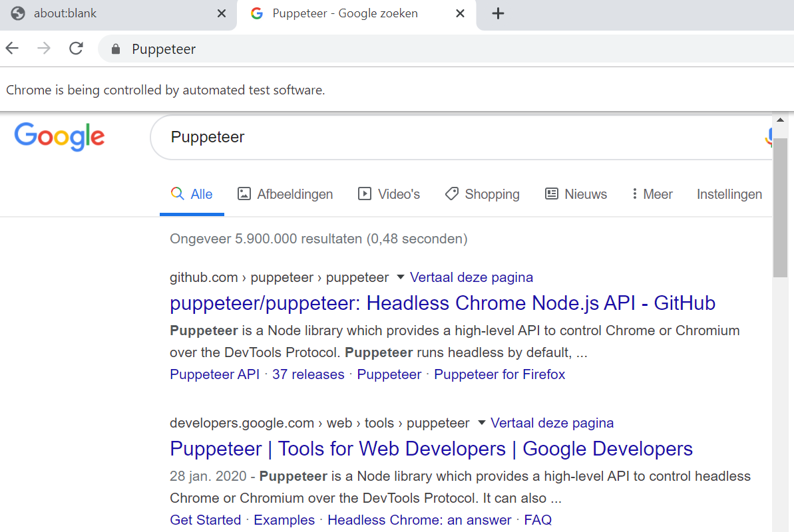Focus the Google search box containing Puppeteer

pyautogui.click(x=461, y=137)
